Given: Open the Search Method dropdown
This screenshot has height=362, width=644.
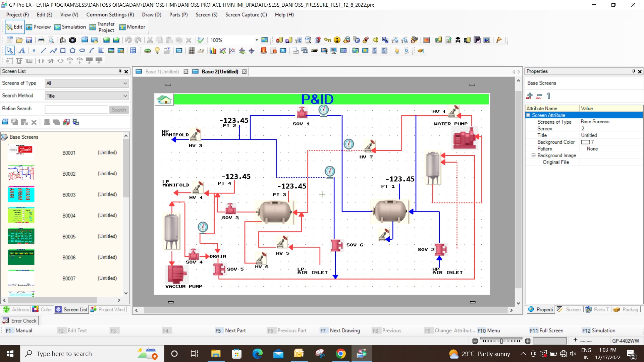Looking at the screenshot, I should (125, 96).
